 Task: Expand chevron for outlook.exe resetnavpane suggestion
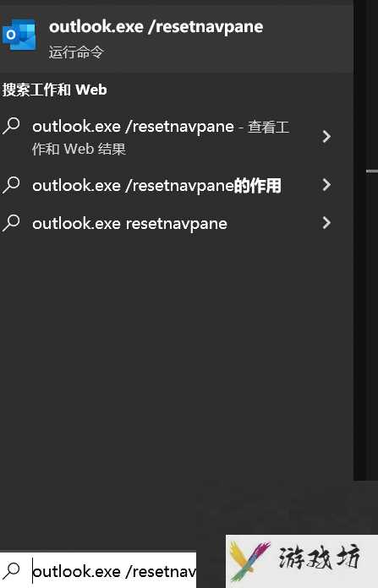(x=326, y=223)
